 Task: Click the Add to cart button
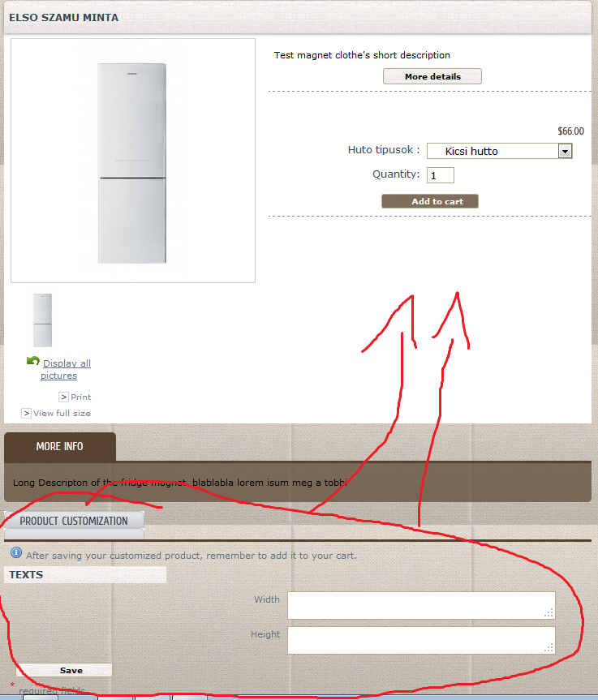click(x=429, y=201)
